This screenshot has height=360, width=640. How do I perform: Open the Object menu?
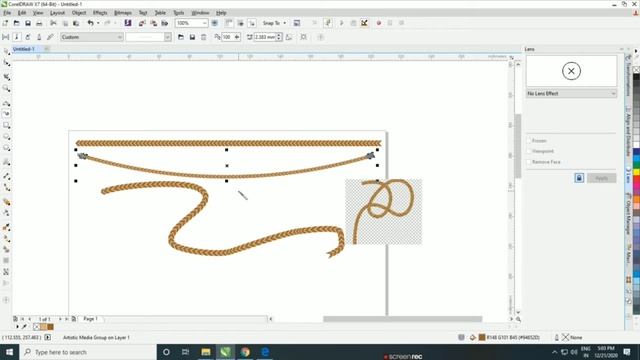(79, 13)
